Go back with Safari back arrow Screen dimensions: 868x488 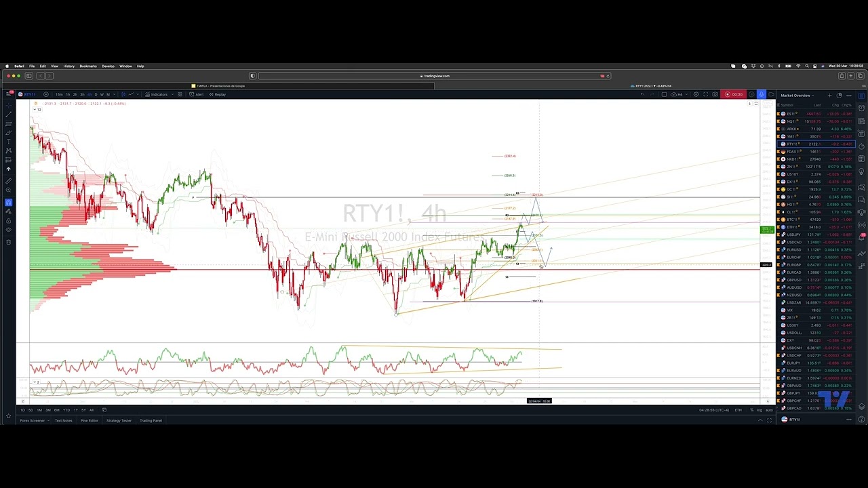[41, 76]
